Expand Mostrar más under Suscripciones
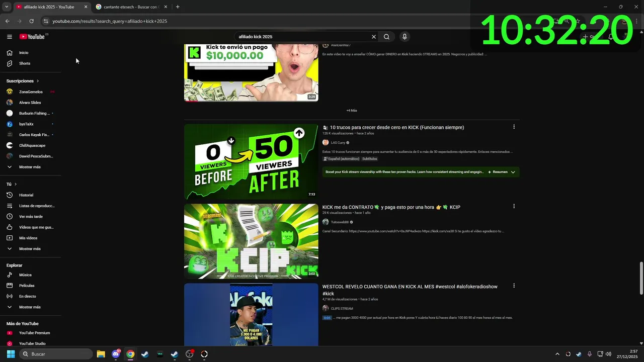644x362 pixels. coord(30,167)
